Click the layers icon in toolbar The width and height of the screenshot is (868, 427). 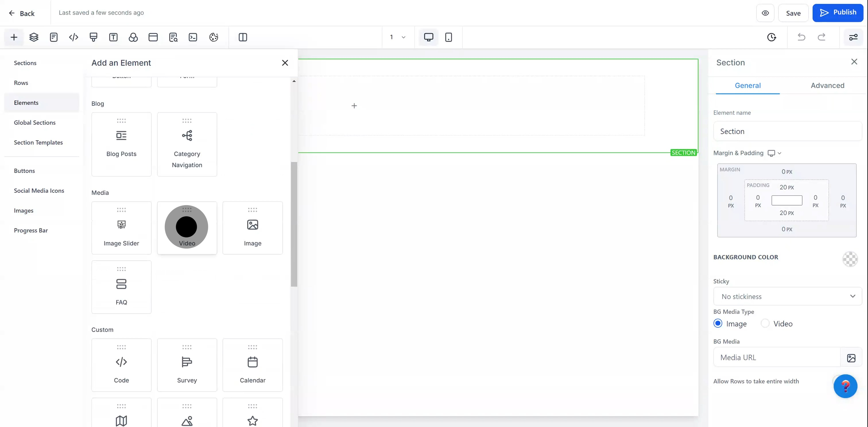pyautogui.click(x=34, y=37)
